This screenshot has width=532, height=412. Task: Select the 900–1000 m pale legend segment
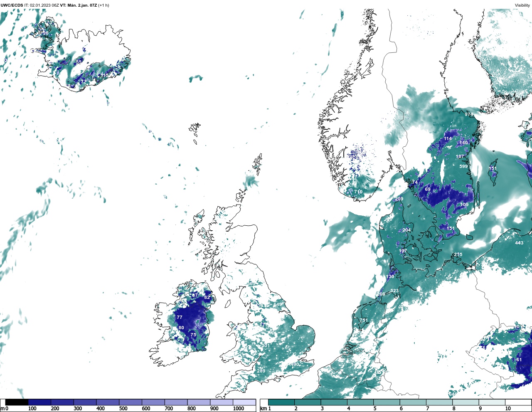coord(221,402)
